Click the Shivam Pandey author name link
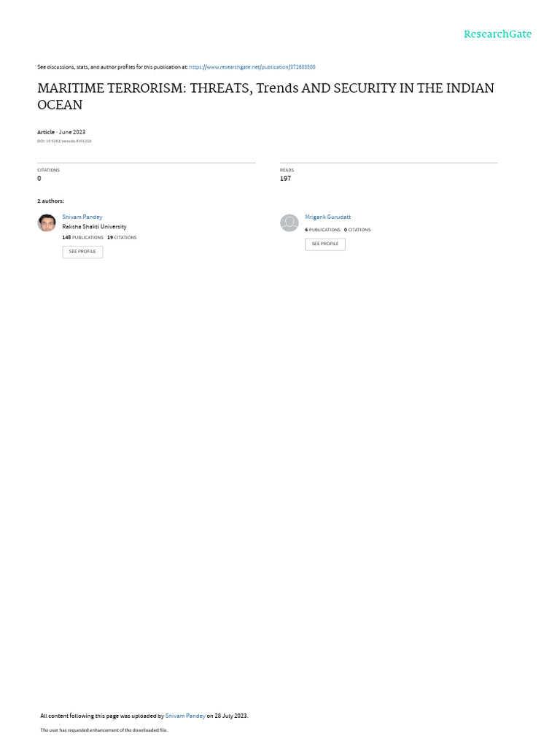 pos(82,217)
